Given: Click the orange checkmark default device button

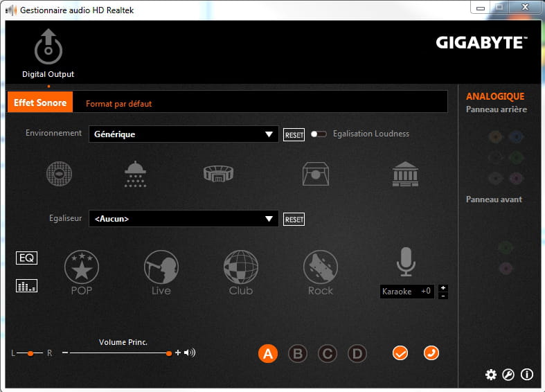Looking at the screenshot, I should pos(400,353).
